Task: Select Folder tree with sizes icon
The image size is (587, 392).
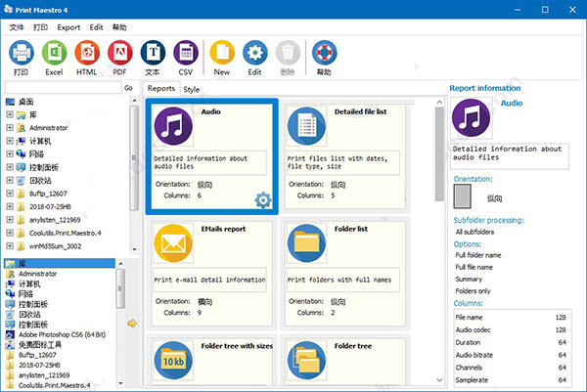Action: click(x=173, y=360)
